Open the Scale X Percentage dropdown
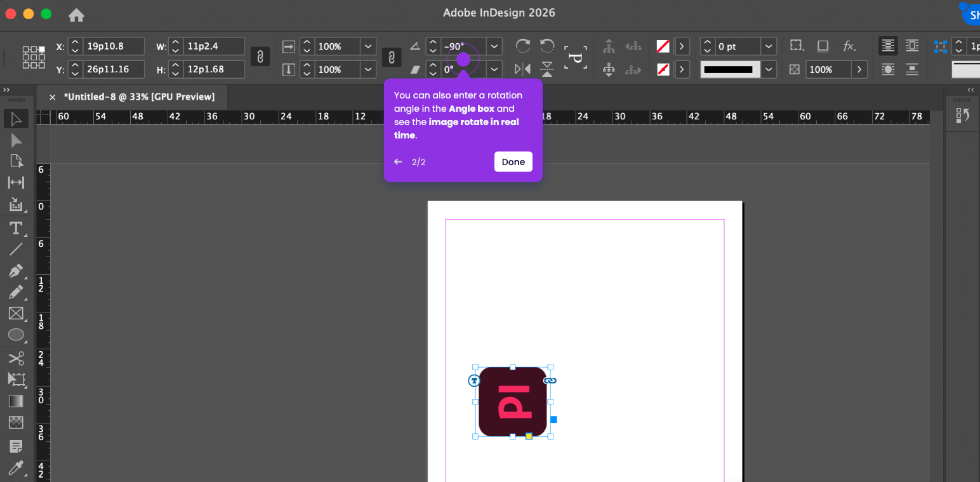 click(368, 46)
